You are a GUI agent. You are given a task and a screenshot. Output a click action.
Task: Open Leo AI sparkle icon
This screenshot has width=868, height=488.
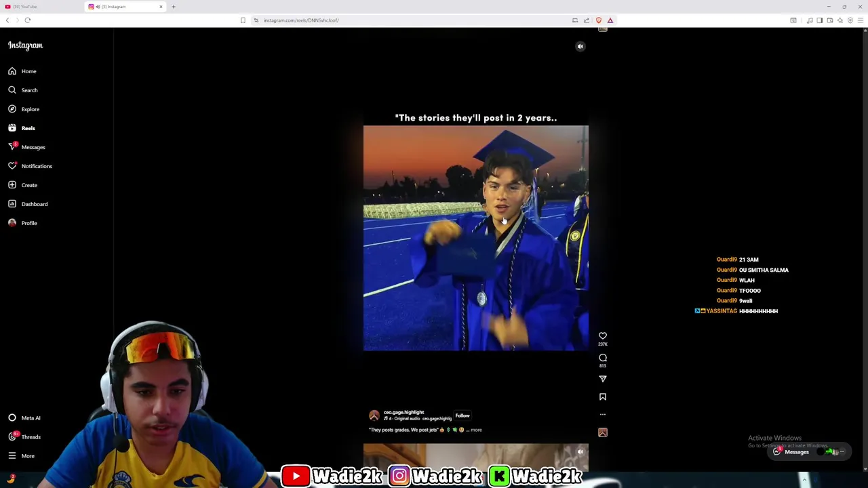click(x=840, y=20)
